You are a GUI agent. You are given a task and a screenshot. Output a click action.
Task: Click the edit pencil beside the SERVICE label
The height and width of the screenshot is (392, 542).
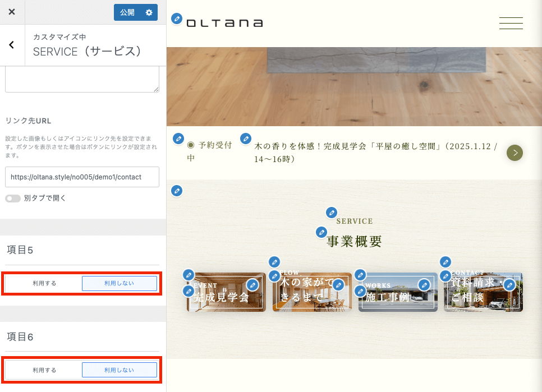coord(332,213)
